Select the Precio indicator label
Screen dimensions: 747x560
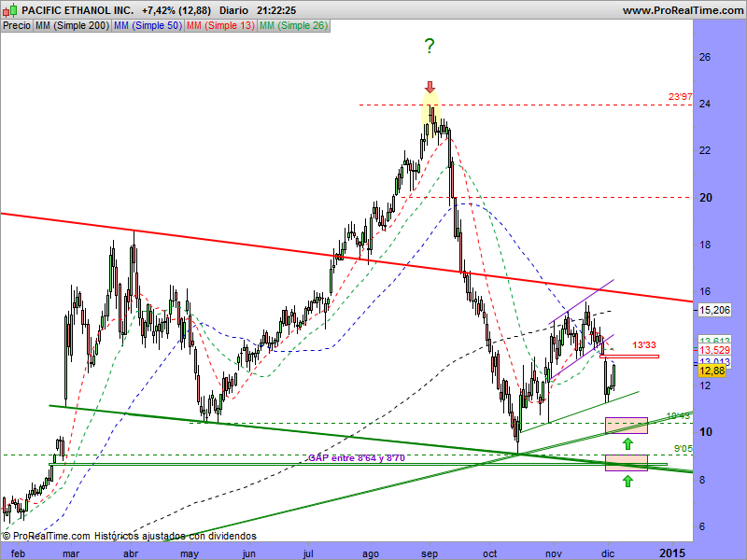tap(17, 26)
